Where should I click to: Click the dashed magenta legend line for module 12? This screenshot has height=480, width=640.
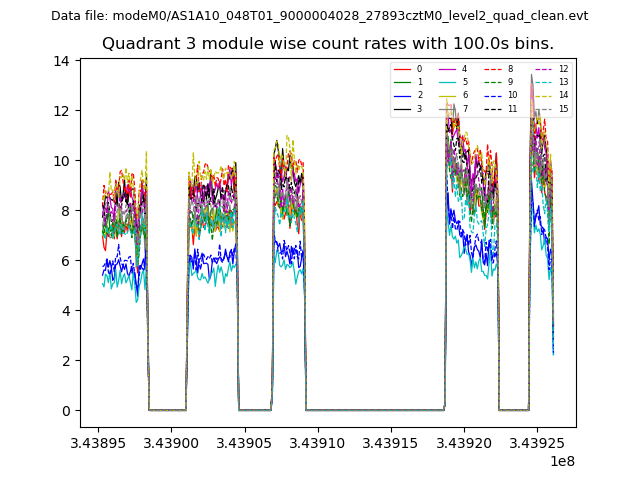click(541, 69)
